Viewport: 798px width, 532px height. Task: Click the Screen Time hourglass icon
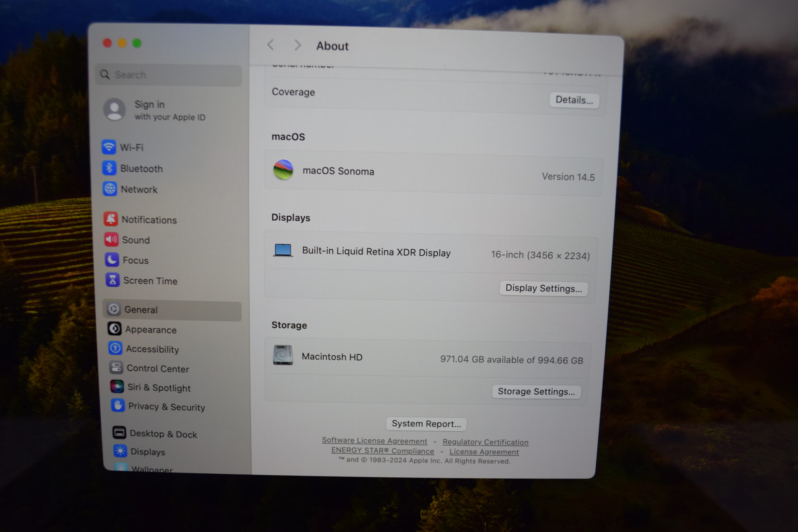[113, 280]
